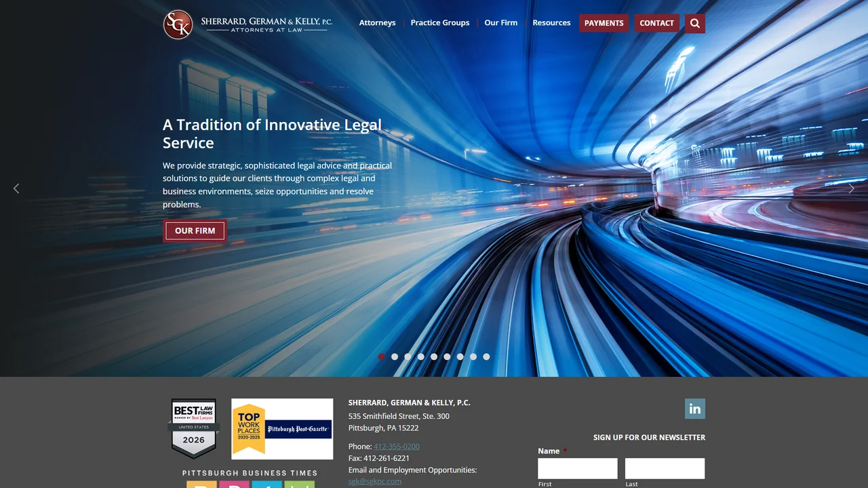Open the Practice Groups menu
Image resolution: width=868 pixels, height=488 pixels.
coord(440,23)
